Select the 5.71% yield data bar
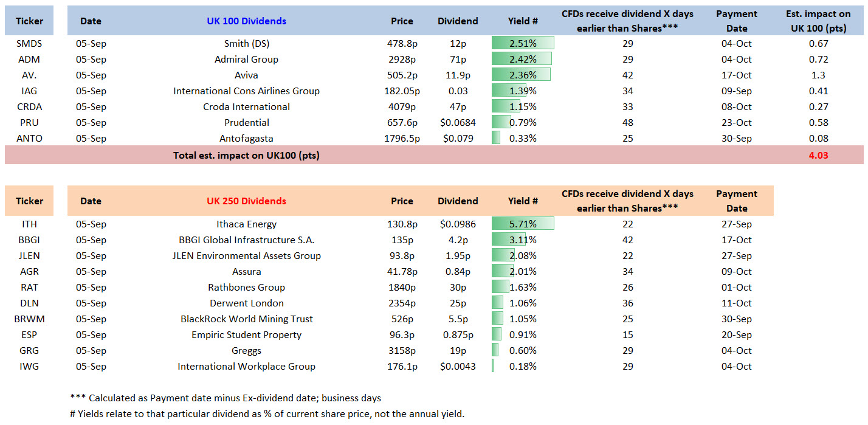Image resolution: width=868 pixels, height=425 pixels. [523, 224]
